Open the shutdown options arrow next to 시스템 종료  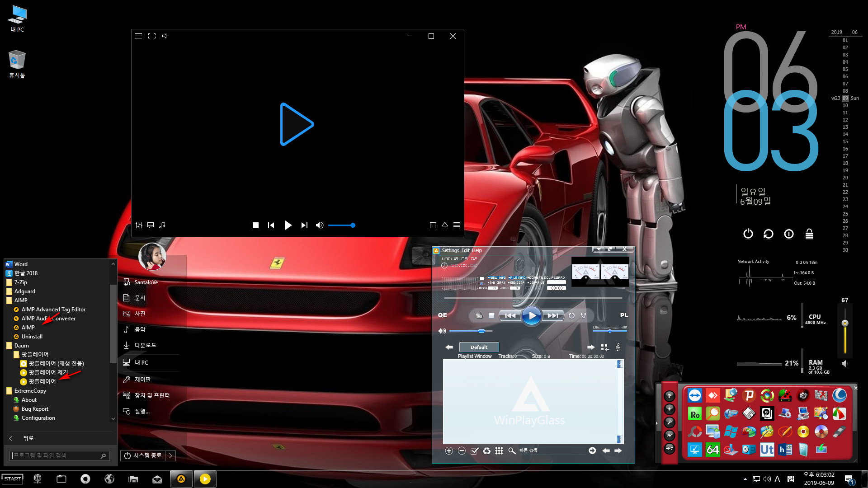point(170,456)
